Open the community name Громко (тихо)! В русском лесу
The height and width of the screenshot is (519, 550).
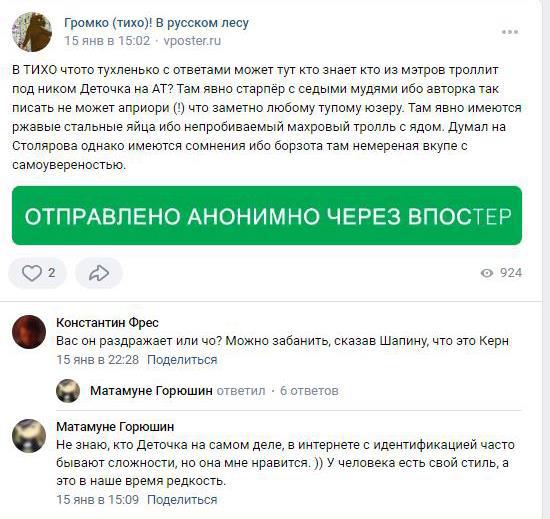pos(156,23)
